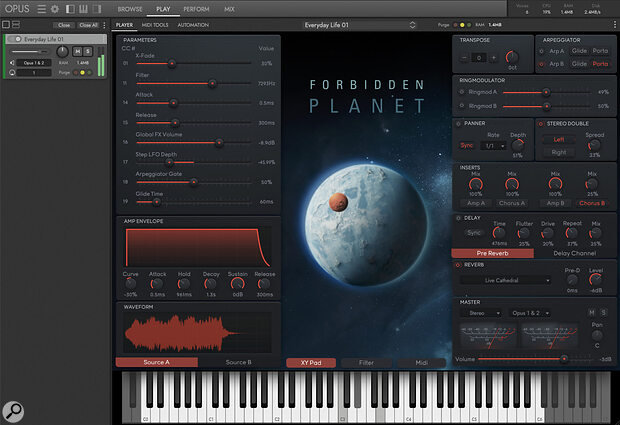Enable Arp A power toggle
The image size is (620, 425).
coord(541,51)
